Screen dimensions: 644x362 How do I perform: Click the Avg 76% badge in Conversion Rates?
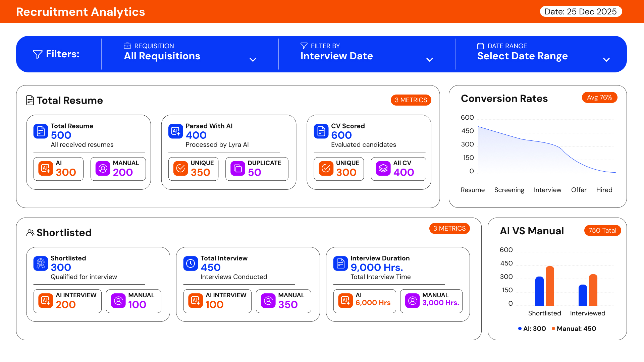click(x=599, y=98)
